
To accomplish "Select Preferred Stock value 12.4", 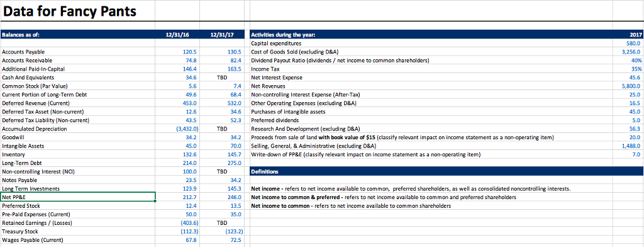I will (x=177, y=205).
